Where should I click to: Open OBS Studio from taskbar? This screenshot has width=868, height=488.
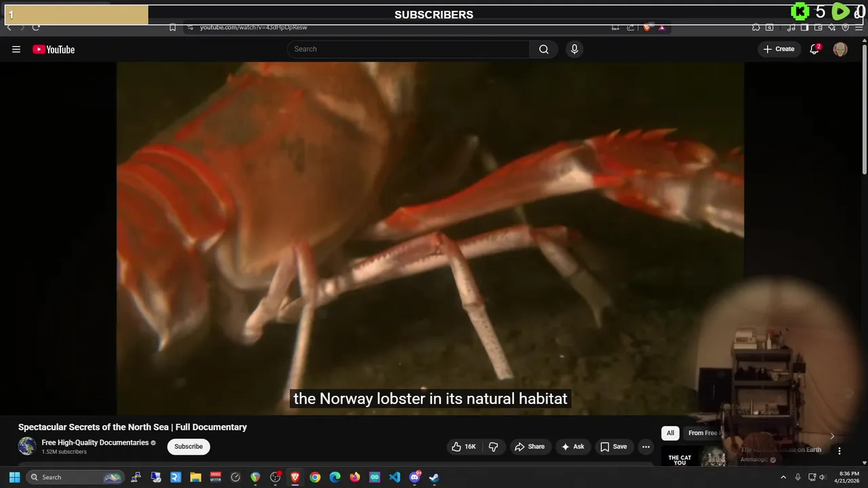(275, 477)
